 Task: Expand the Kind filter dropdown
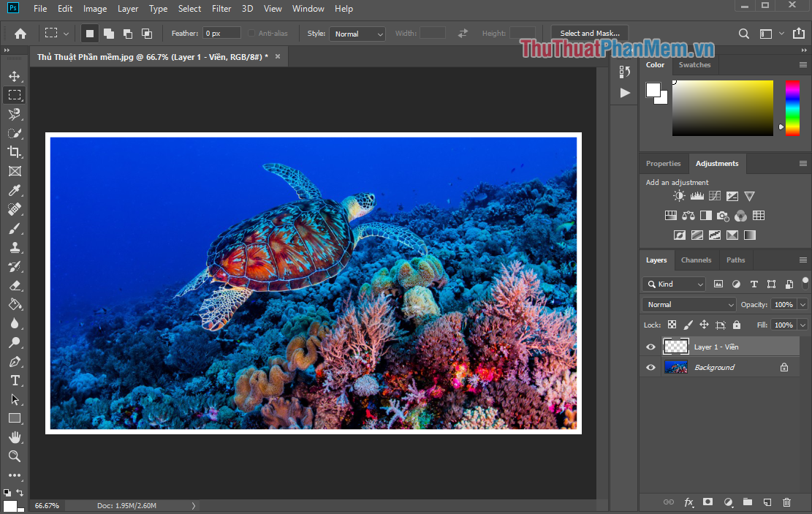click(x=672, y=284)
